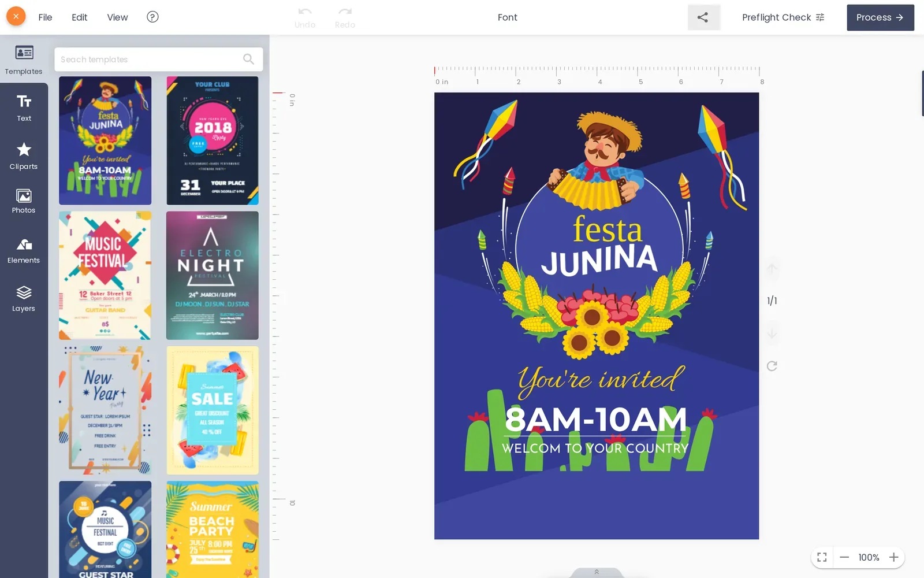Select the 2018 Your Club template
The width and height of the screenshot is (924, 578).
[213, 140]
